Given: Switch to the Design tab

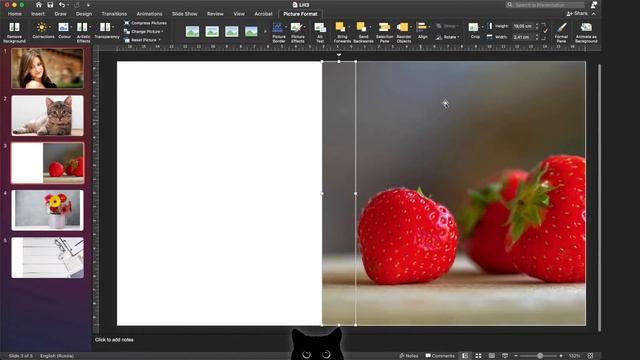Looking at the screenshot, I should click(84, 14).
